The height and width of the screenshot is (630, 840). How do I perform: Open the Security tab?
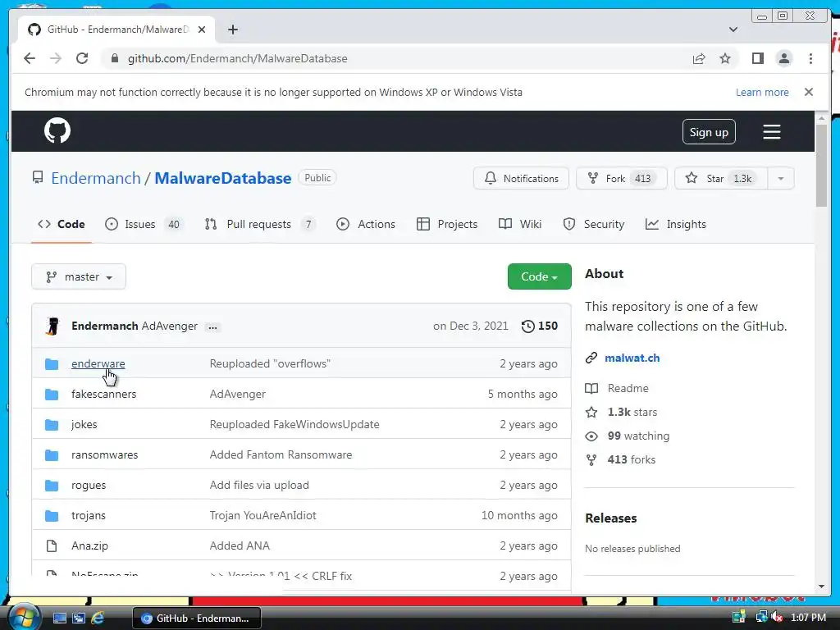(x=594, y=224)
